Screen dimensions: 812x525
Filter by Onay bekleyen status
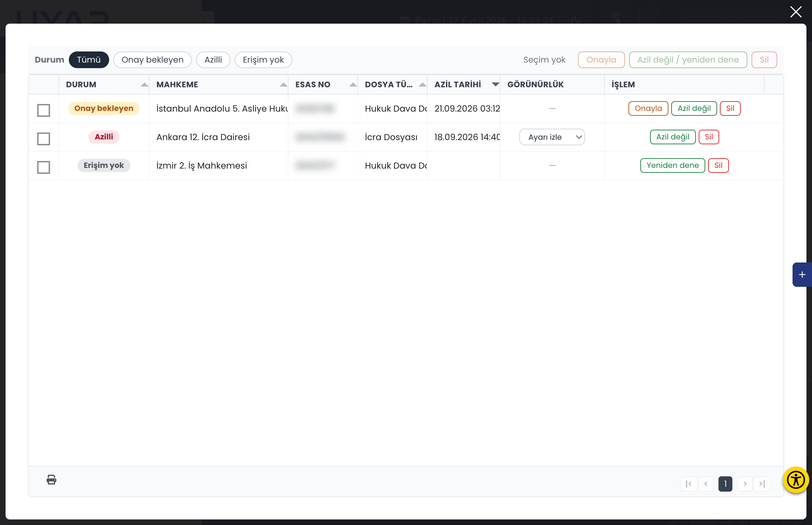[153, 60]
